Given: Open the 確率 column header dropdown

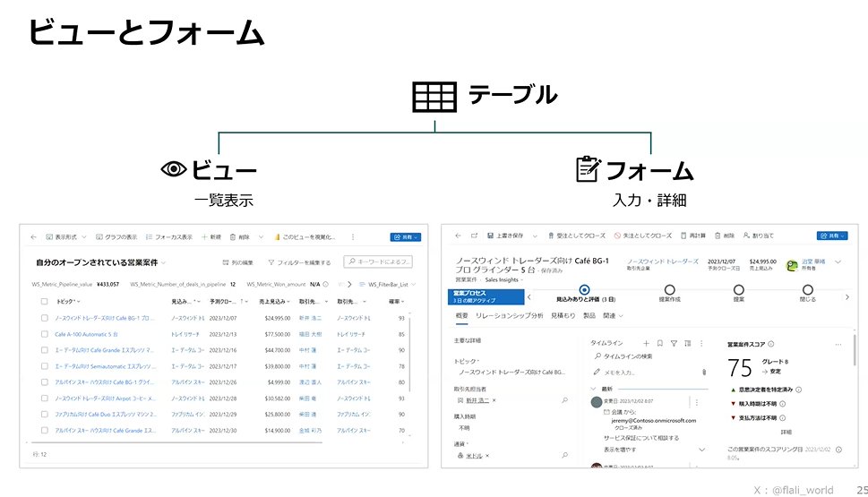Looking at the screenshot, I should 396,302.
